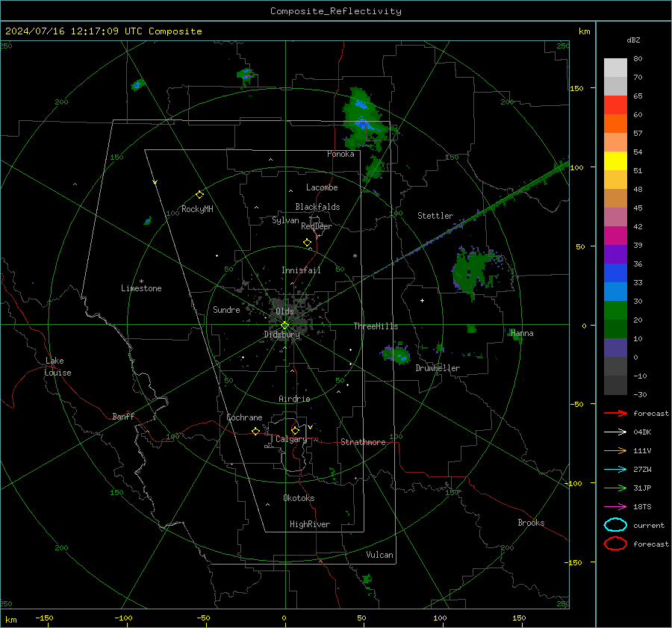Click the green 31JP arrow in legend

click(x=615, y=488)
